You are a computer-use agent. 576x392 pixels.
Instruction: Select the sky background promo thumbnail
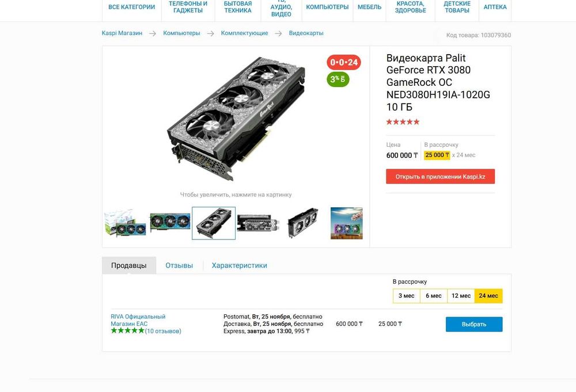[x=346, y=223]
